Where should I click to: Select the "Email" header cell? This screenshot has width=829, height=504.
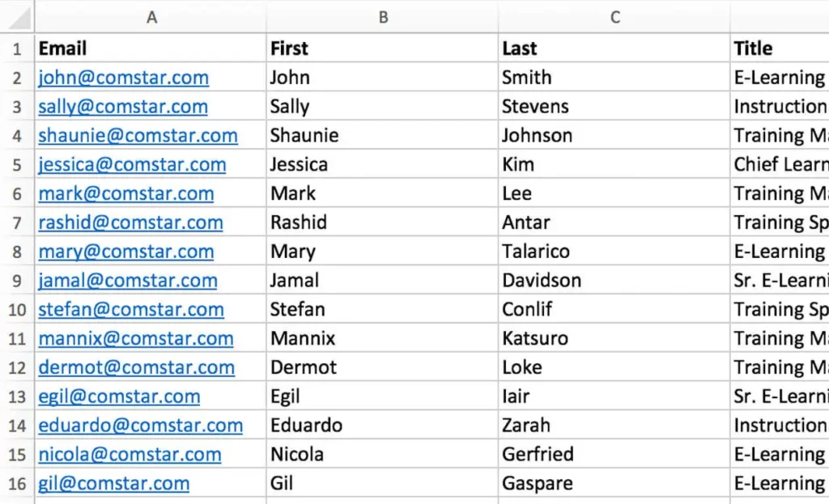coord(151,49)
